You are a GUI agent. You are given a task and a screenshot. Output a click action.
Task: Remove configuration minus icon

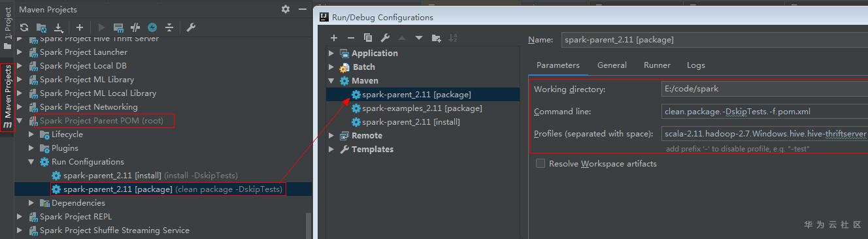click(x=351, y=38)
